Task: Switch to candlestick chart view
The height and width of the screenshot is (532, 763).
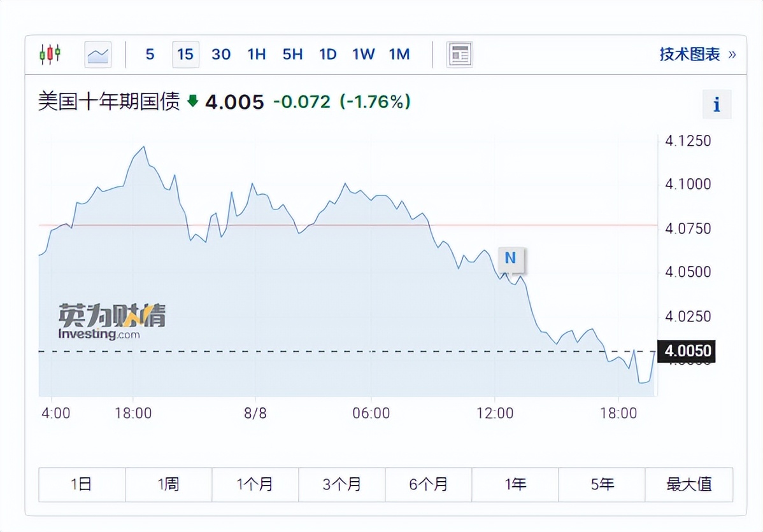Action: (x=50, y=54)
